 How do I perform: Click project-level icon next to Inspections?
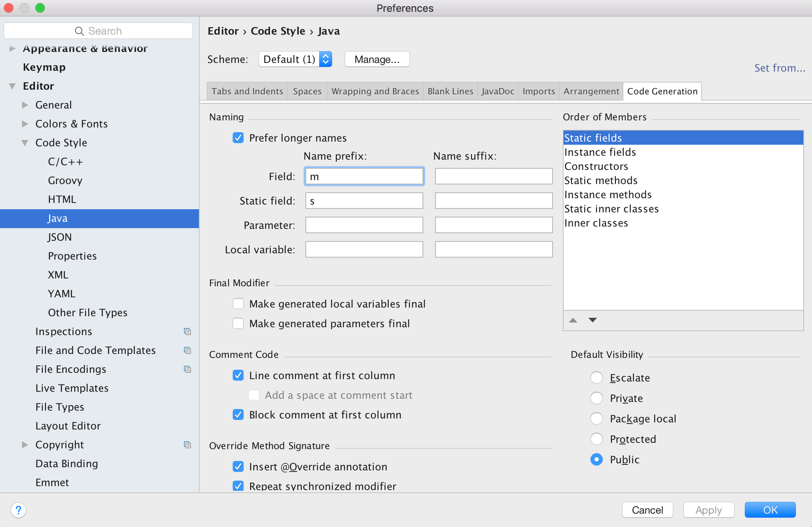pyautogui.click(x=187, y=332)
